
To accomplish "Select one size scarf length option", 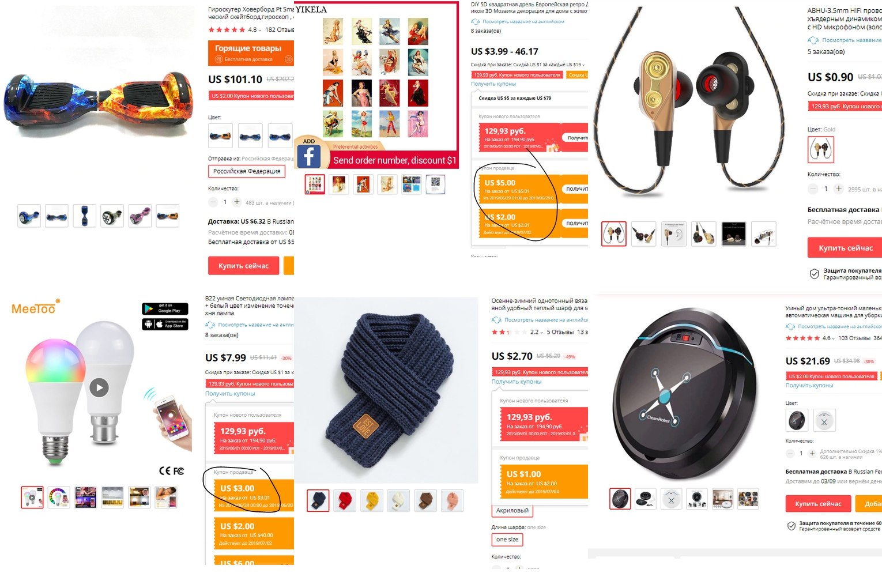I will point(507,540).
